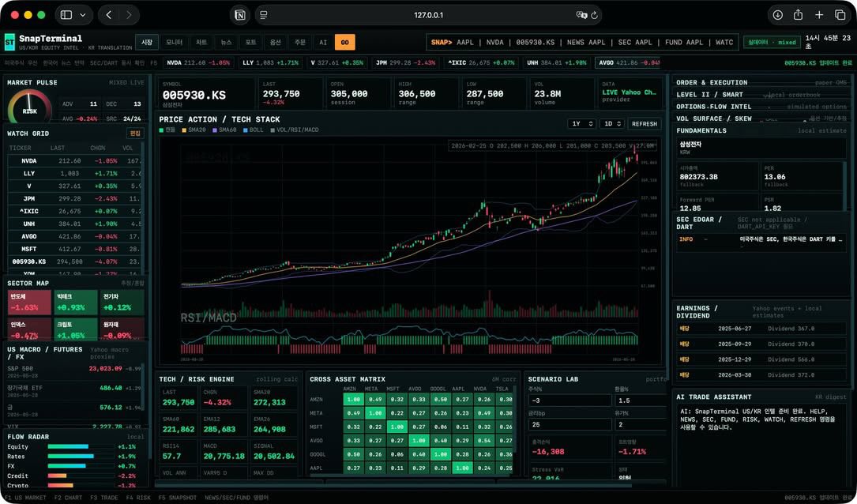Viewport: 857px width, 504px height.
Task: Click the 주식% input in Scenario Lab
Action: pos(570,401)
